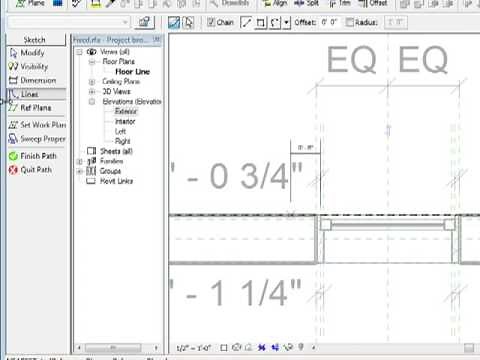Screen dimensions: 480x360
Task: Collapse the Floor Plans node
Action: tap(92, 62)
